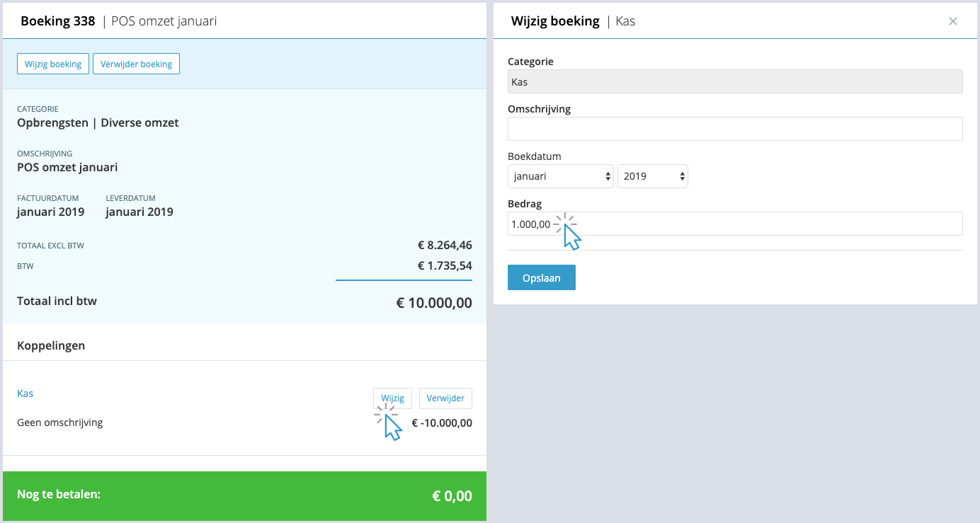Click the green Nog te betalen bar
This screenshot has height=523, width=980.
(x=244, y=495)
